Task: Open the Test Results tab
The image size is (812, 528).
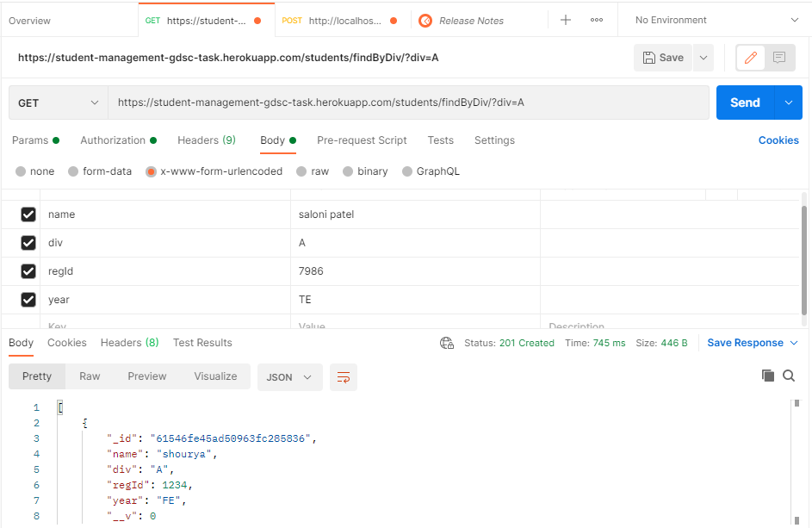Action: point(202,343)
